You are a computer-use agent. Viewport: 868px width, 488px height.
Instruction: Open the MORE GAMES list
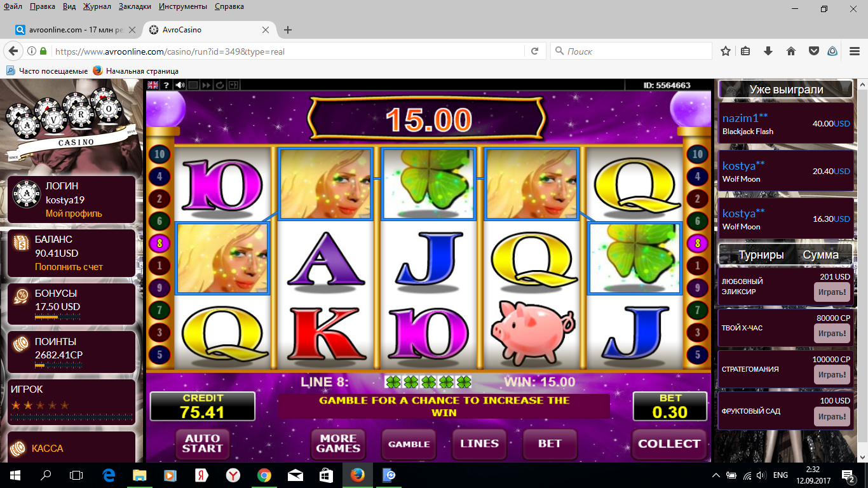(338, 444)
